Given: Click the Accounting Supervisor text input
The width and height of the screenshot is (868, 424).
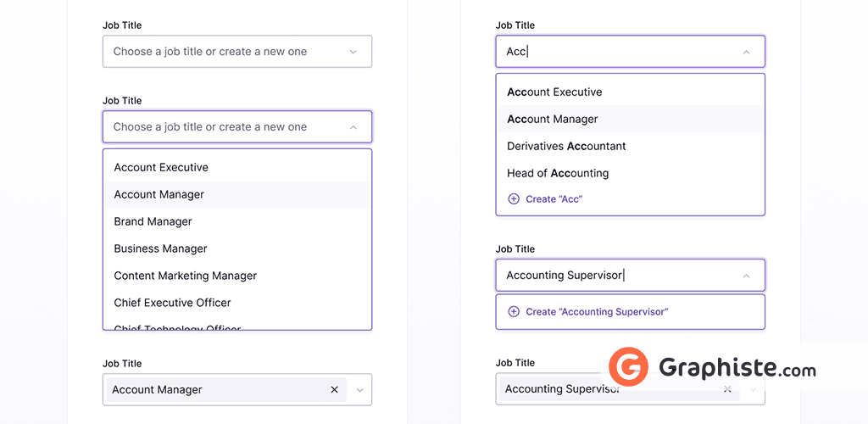Looking at the screenshot, I should [x=619, y=276].
